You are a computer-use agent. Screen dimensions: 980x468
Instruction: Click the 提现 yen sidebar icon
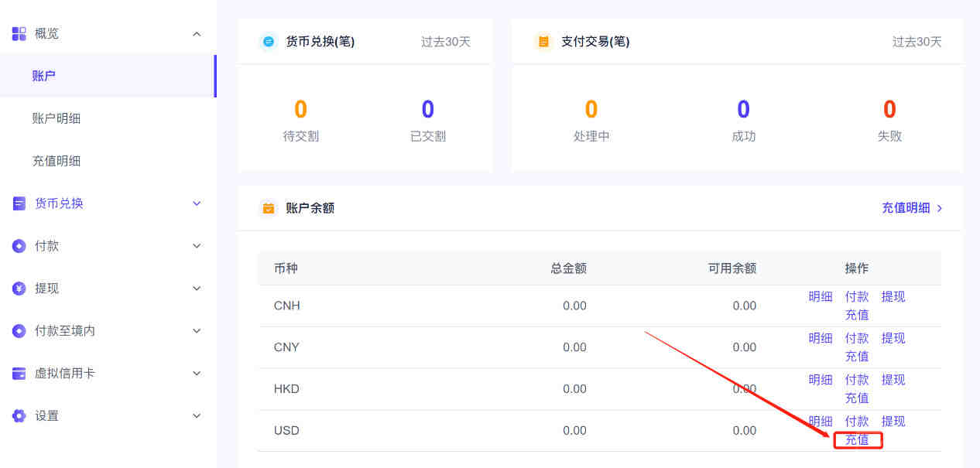coord(19,289)
